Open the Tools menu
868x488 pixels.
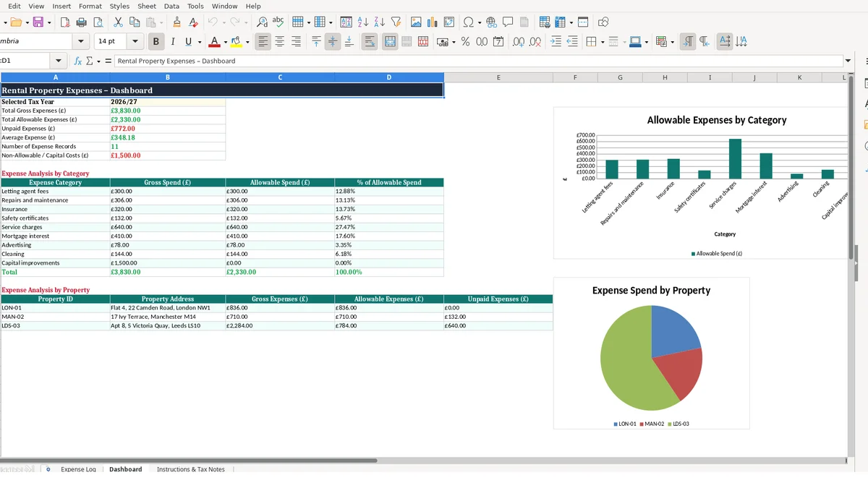pos(195,6)
